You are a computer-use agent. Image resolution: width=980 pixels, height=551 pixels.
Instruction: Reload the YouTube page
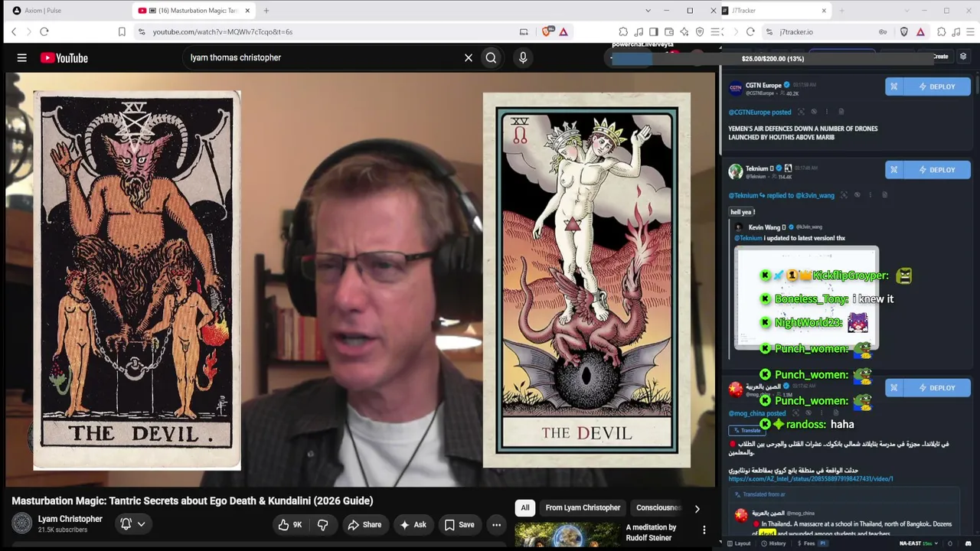click(x=44, y=31)
